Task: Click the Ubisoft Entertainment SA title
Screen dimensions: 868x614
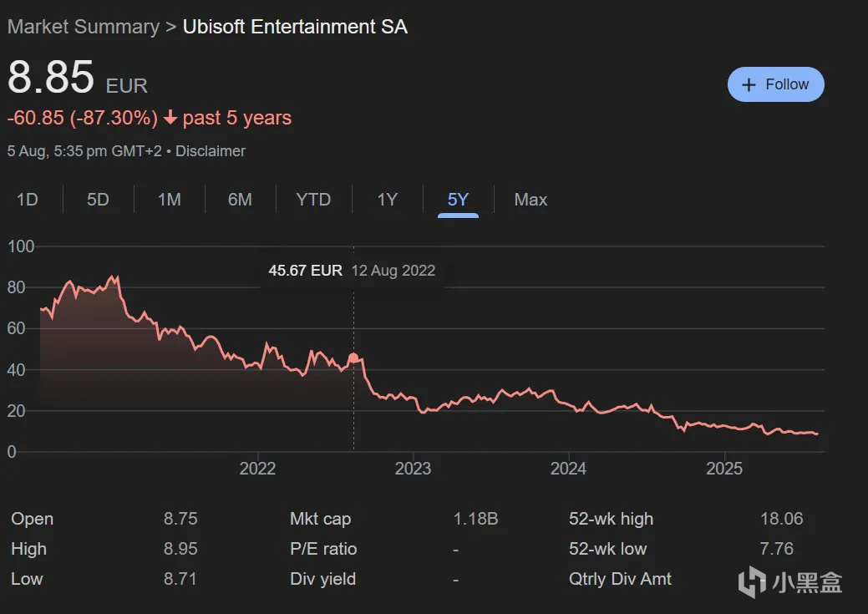Action: pyautogui.click(x=295, y=27)
